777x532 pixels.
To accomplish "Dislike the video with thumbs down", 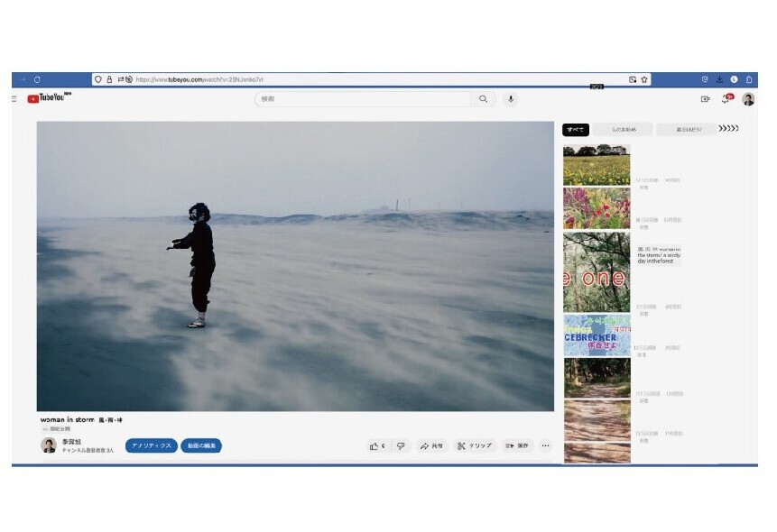I will (401, 445).
